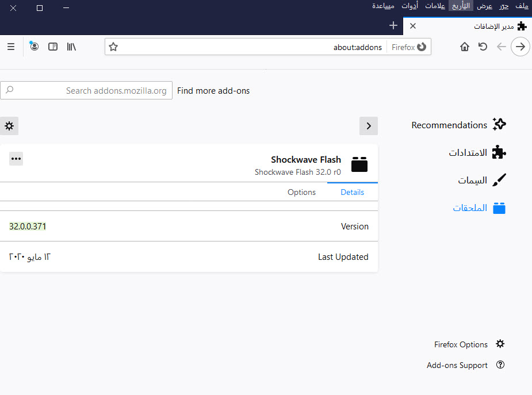Open the حرر menu
Image resolution: width=532 pixels, height=395 pixels.
point(504,6)
